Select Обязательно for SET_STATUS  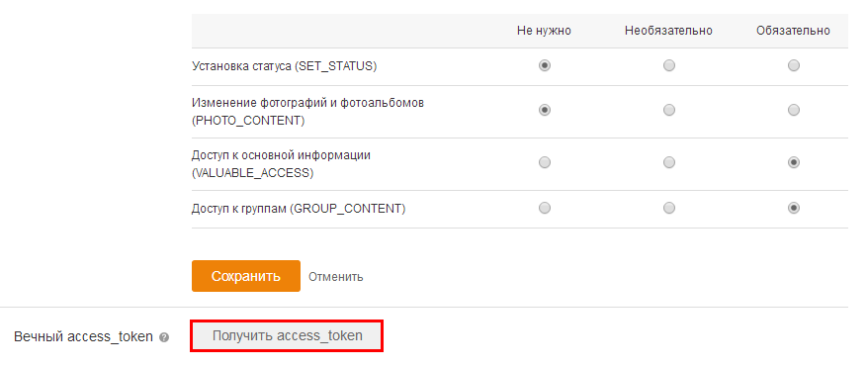tap(794, 66)
